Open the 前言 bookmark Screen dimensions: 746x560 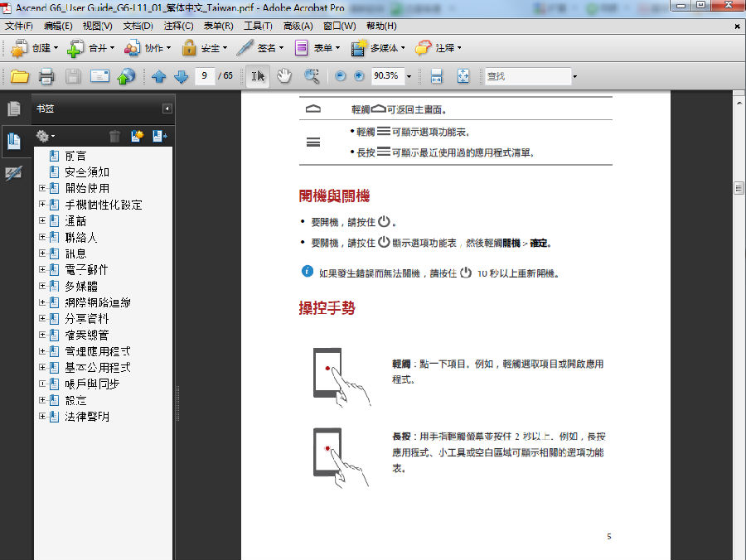pos(75,156)
